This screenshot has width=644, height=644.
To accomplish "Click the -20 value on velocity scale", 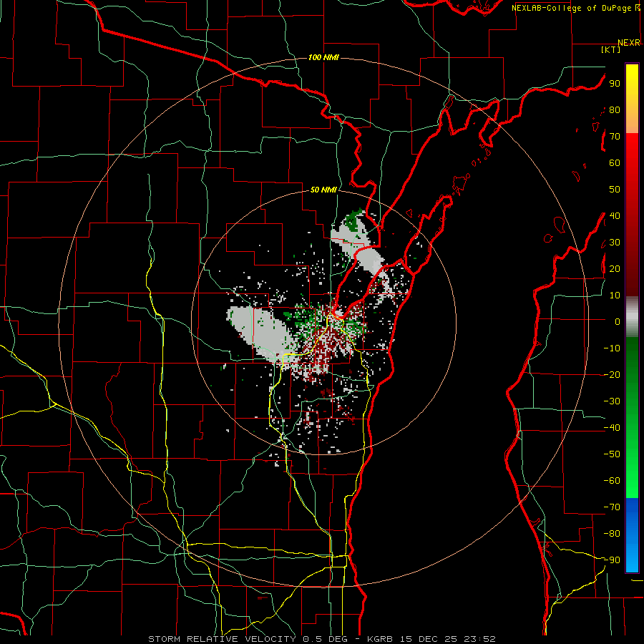I will coord(612,375).
